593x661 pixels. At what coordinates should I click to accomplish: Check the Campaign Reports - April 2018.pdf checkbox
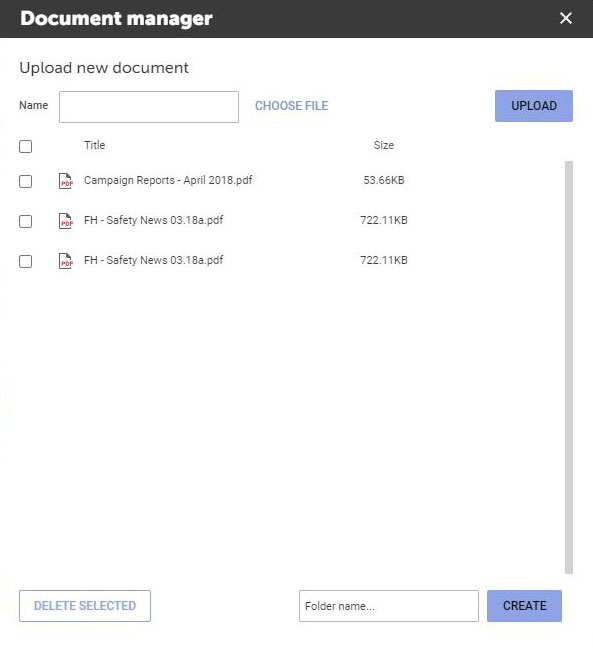[x=25, y=181]
